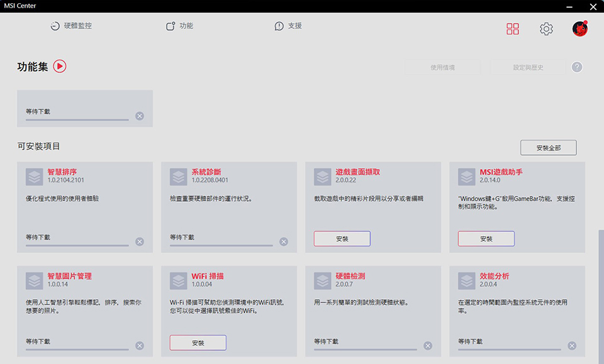Click the 智慧圖片管理 stack icon
The width and height of the screenshot is (604, 364).
(x=34, y=281)
